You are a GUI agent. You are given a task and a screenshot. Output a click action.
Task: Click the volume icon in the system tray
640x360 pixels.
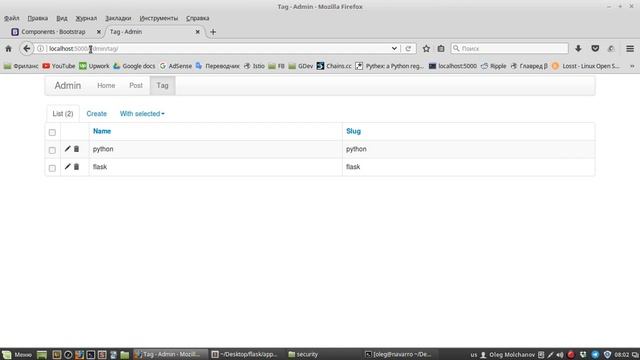coord(560,354)
